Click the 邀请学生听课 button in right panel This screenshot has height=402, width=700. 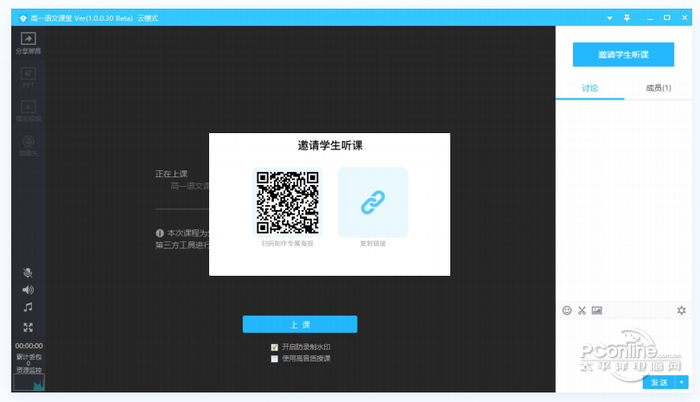click(x=623, y=54)
